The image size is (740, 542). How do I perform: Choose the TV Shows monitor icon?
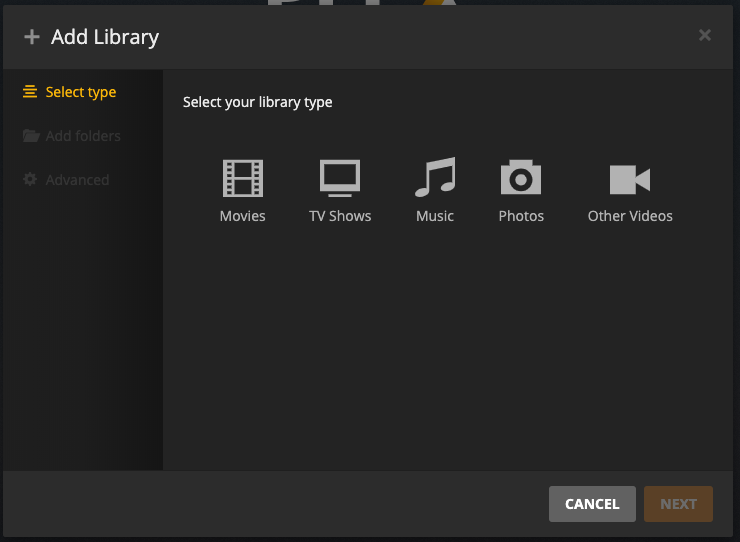click(x=340, y=179)
